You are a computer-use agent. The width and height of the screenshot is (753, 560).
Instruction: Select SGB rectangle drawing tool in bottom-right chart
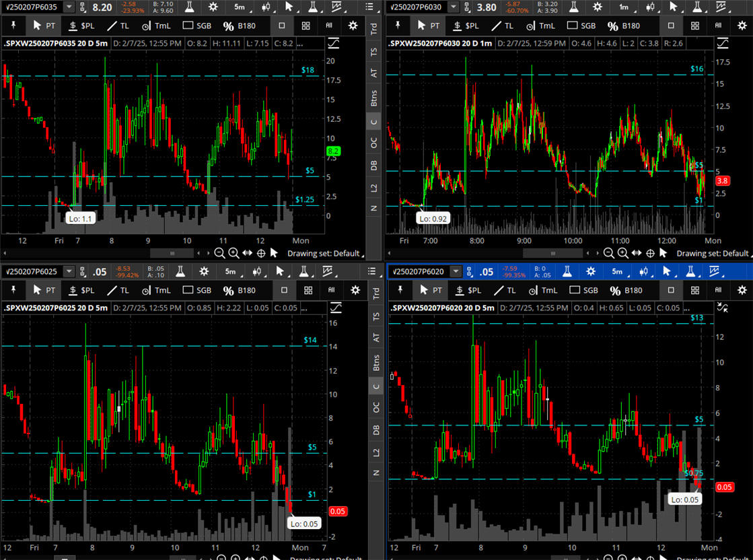coord(581,291)
